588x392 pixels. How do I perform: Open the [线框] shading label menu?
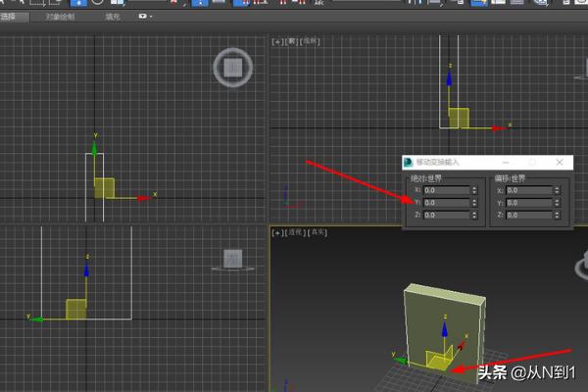click(x=310, y=41)
